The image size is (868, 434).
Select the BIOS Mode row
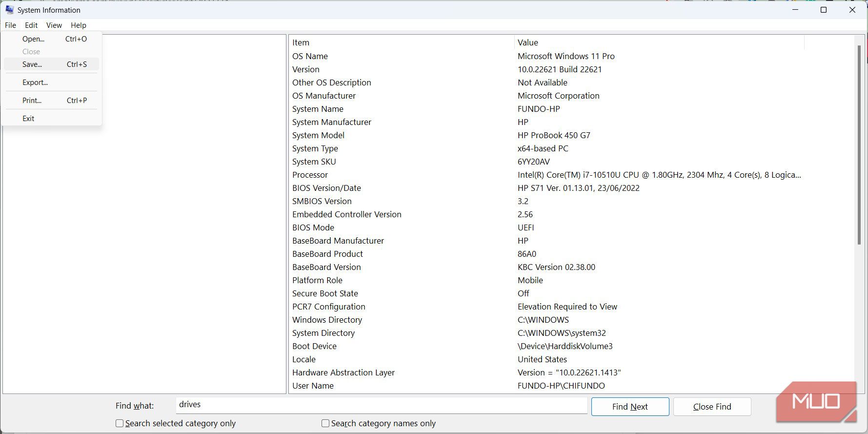pos(546,227)
